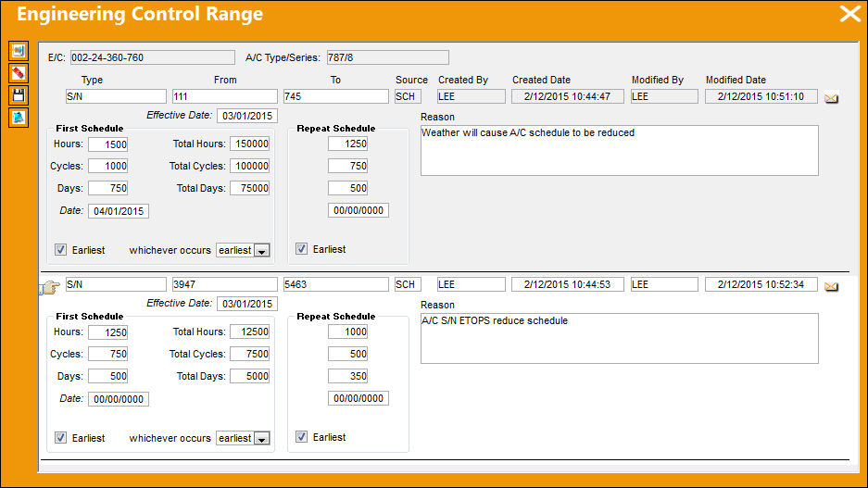Toggle First Schedule Earliest checkbox for range 3947–5463
Image resolution: width=868 pixels, height=488 pixels.
61,438
